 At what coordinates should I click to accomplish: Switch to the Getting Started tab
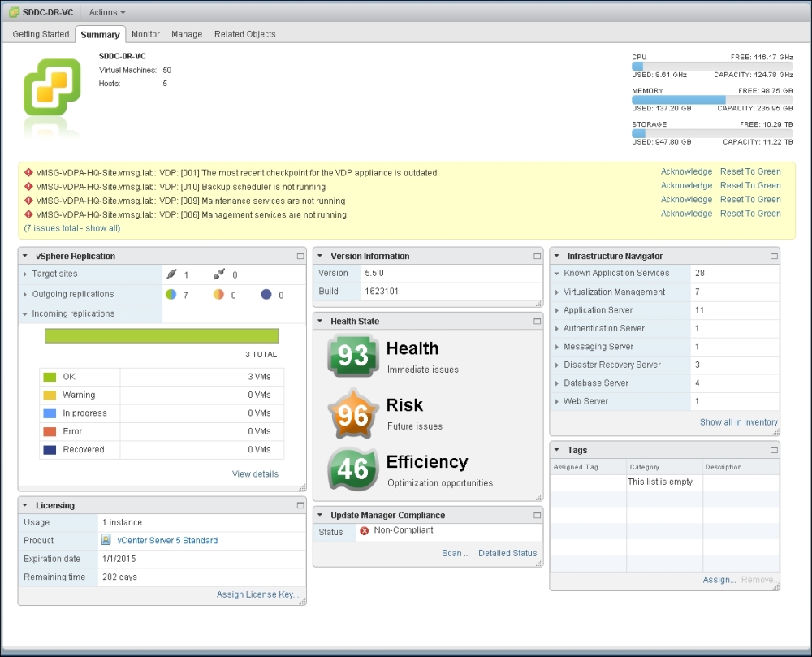(x=41, y=34)
